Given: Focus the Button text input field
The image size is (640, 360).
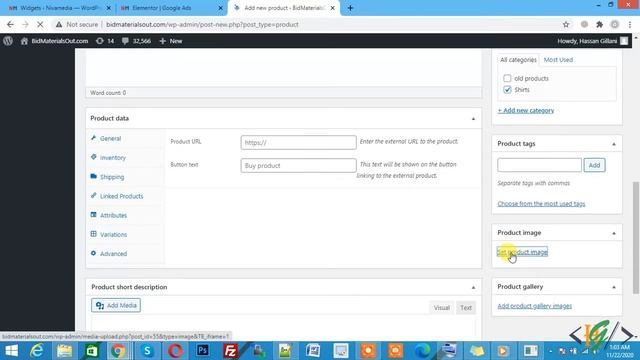Looking at the screenshot, I should 298,165.
